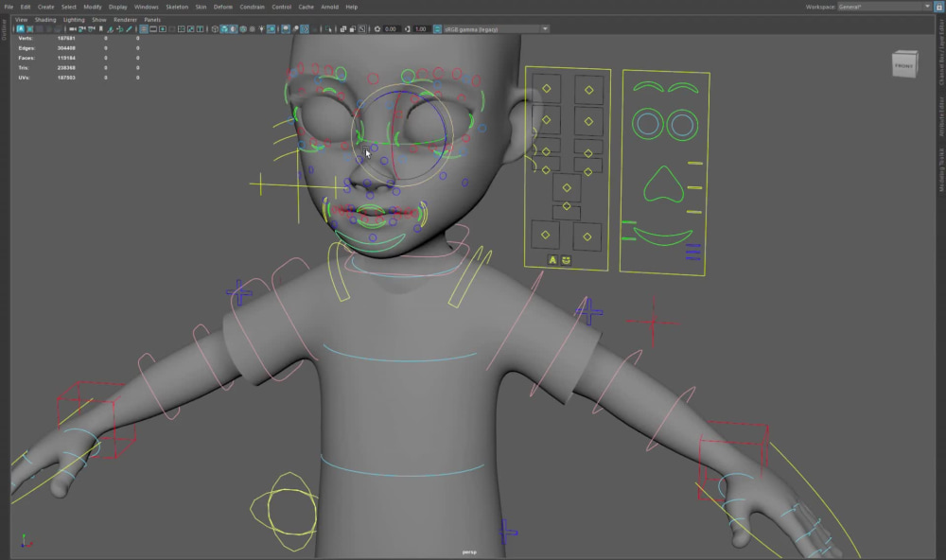Open the panel Shading menu

coord(45,20)
